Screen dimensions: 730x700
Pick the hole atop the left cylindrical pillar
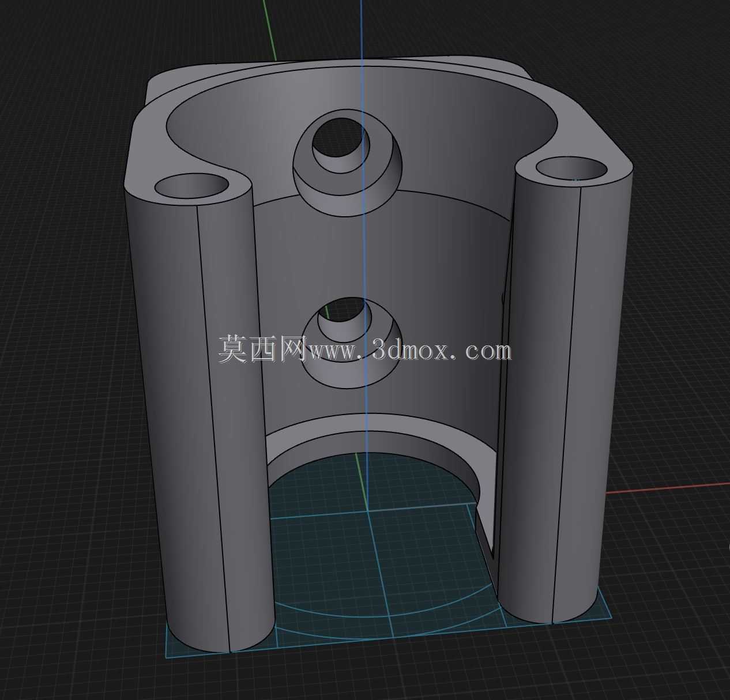pos(192,186)
